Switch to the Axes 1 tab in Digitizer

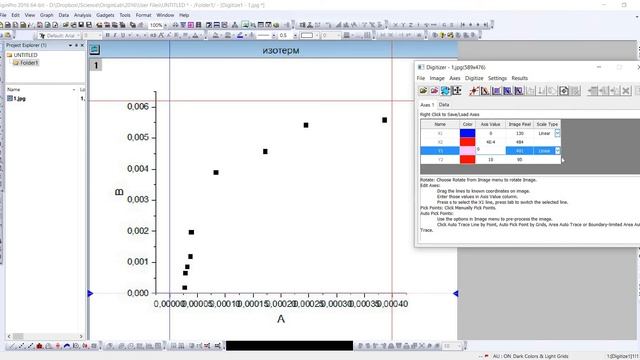427,105
